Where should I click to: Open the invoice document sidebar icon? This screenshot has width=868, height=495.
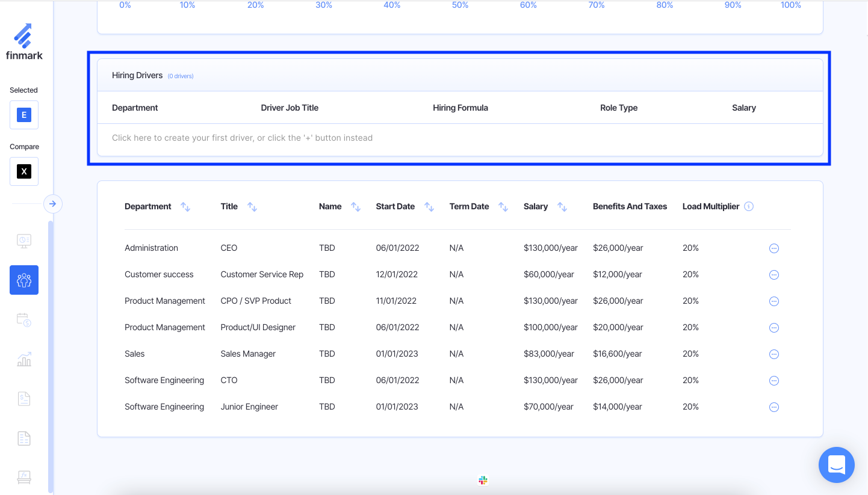pyautogui.click(x=24, y=399)
